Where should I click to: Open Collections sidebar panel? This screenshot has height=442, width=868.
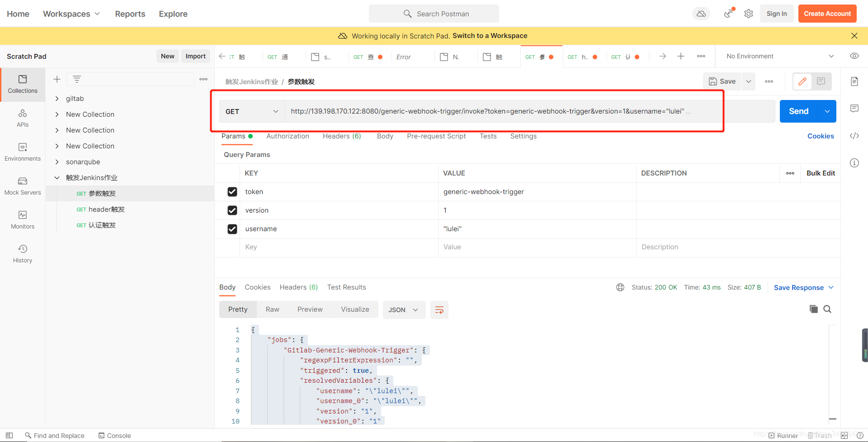coord(23,85)
